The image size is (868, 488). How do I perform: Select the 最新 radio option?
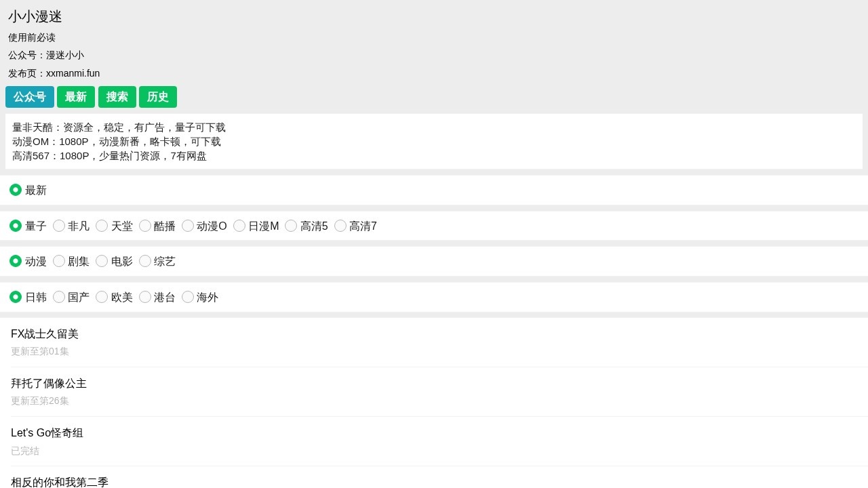click(16, 190)
